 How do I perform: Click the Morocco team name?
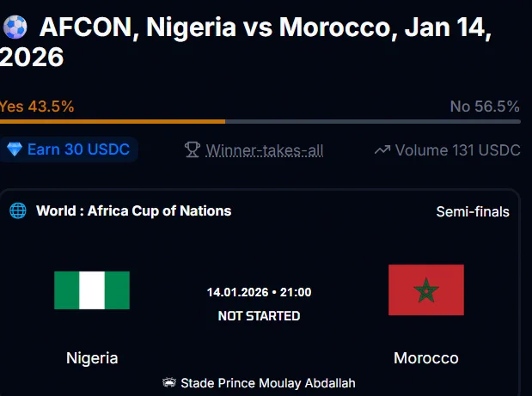pyautogui.click(x=426, y=358)
